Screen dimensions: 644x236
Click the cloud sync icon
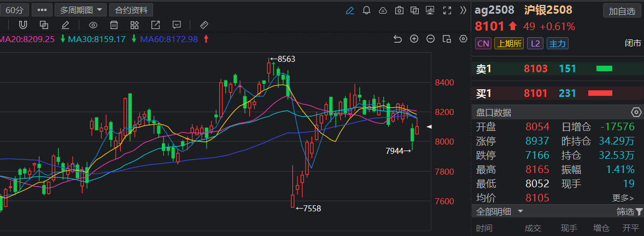click(383, 10)
